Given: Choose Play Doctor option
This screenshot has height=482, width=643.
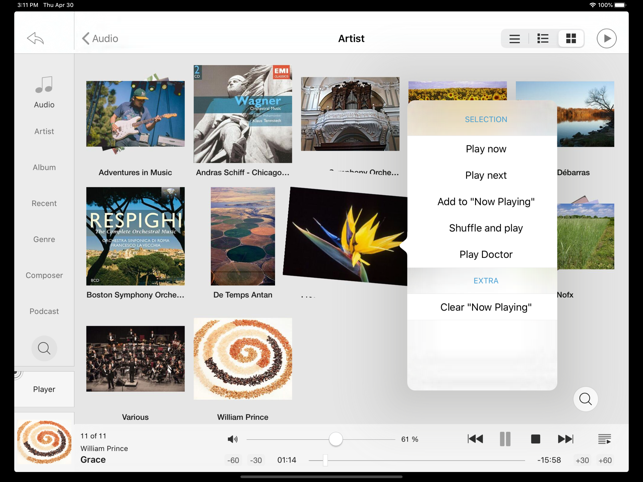Looking at the screenshot, I should click(x=486, y=254).
